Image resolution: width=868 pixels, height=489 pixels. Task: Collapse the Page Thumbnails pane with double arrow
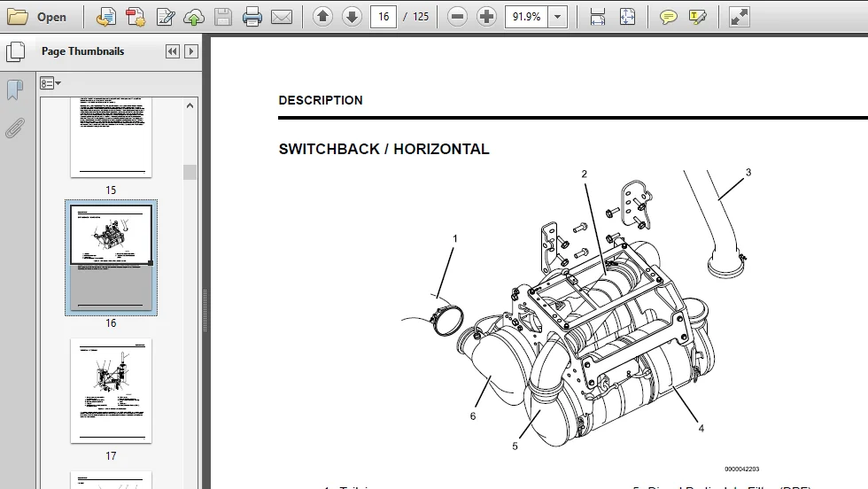[172, 51]
